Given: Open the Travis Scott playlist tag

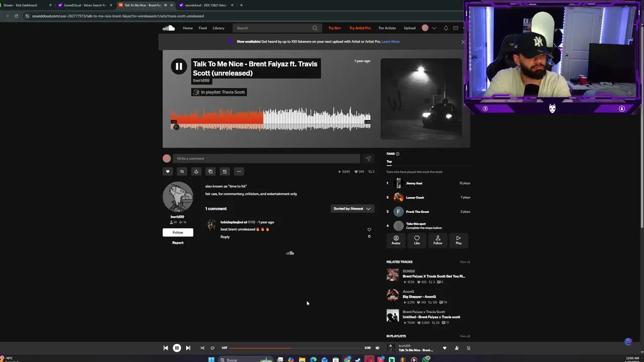Looking at the screenshot, I should [219, 92].
